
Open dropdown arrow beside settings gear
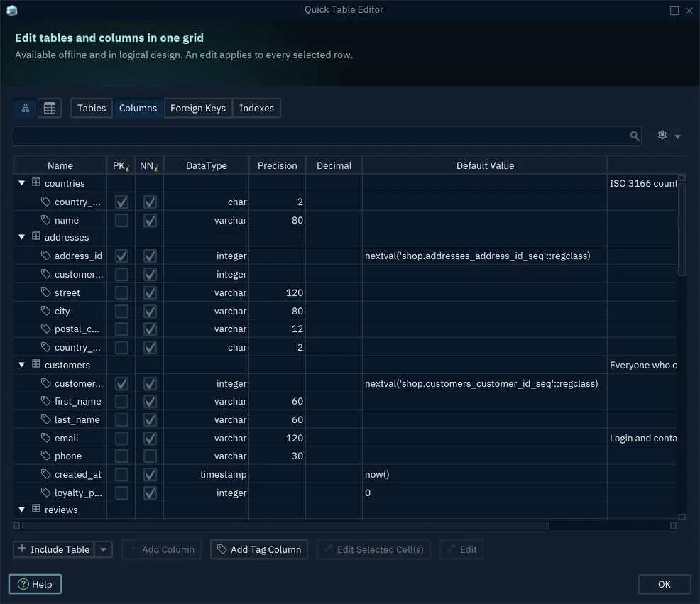[x=677, y=136]
